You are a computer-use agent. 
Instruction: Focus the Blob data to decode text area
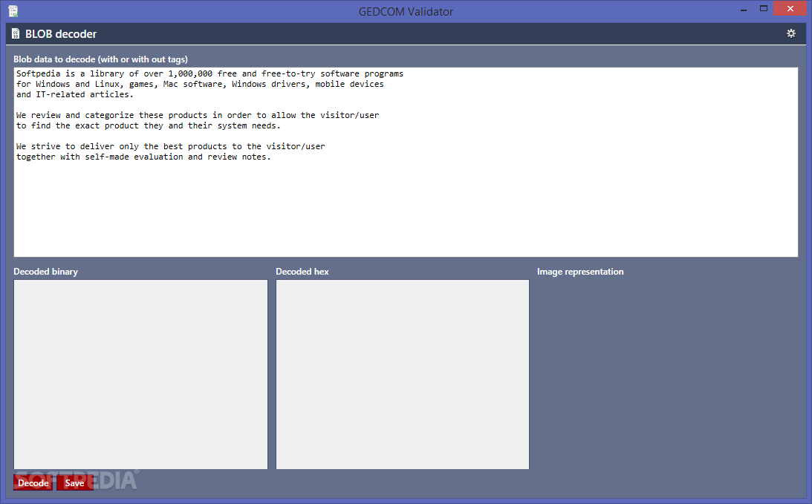[406, 162]
